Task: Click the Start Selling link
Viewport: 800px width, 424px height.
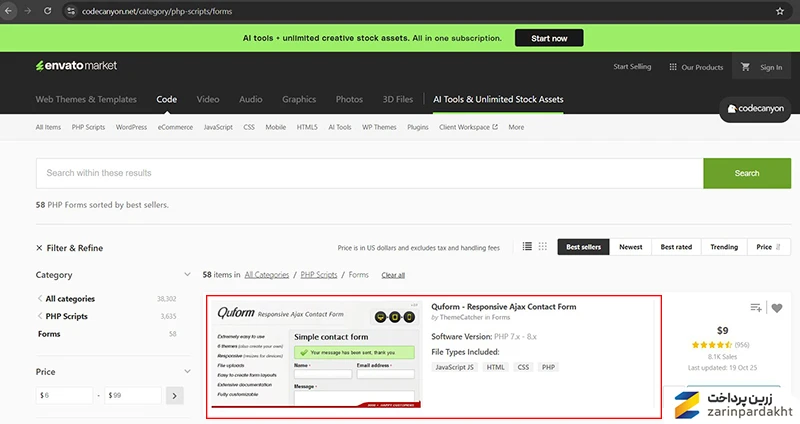Action: (632, 67)
